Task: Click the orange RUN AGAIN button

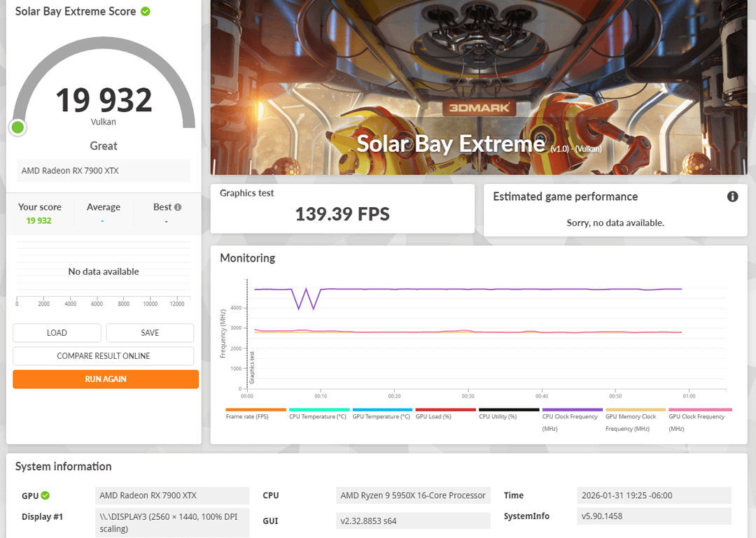Action: pos(106,379)
